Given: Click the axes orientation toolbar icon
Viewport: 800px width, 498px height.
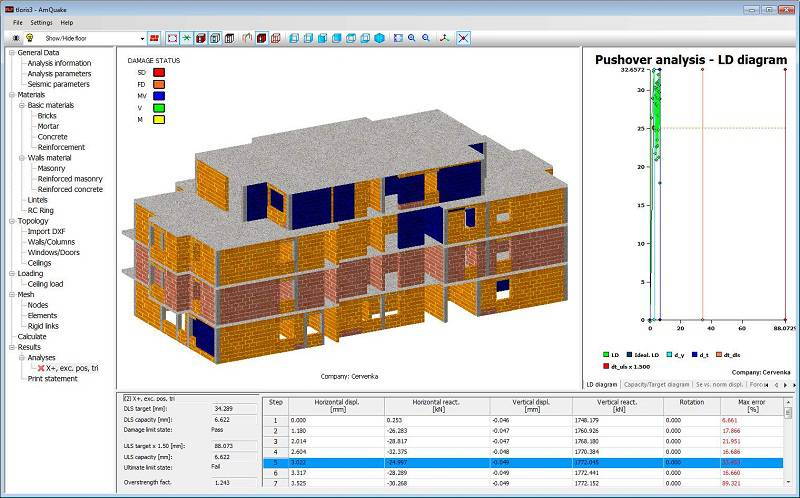Looking at the screenshot, I should [x=445, y=38].
